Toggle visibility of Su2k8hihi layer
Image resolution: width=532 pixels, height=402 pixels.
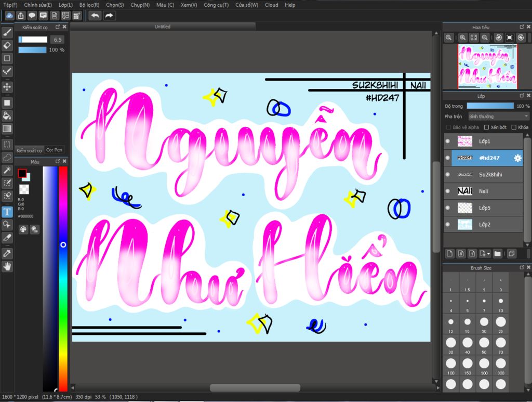click(x=447, y=175)
